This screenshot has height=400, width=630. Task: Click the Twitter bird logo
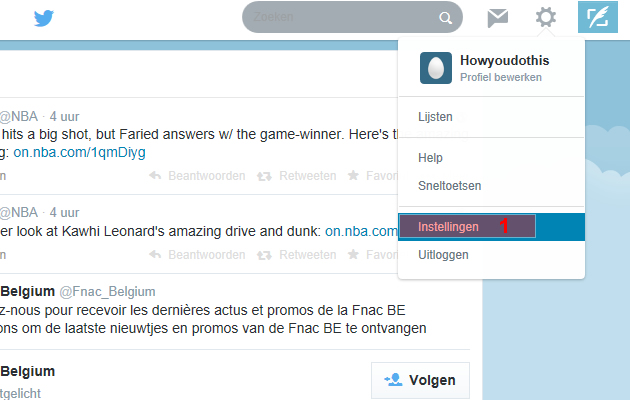pyautogui.click(x=44, y=18)
